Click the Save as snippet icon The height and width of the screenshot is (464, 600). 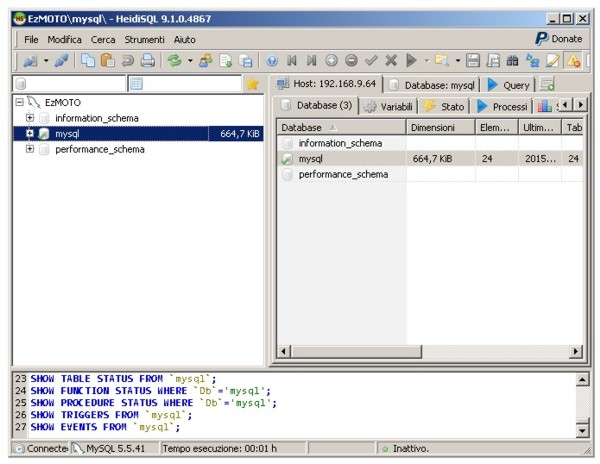(x=493, y=60)
